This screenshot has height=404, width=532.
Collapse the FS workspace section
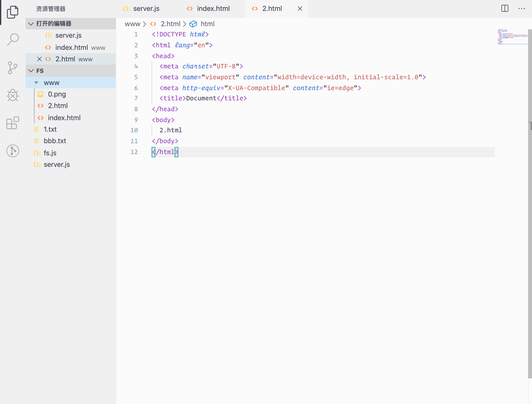click(31, 71)
